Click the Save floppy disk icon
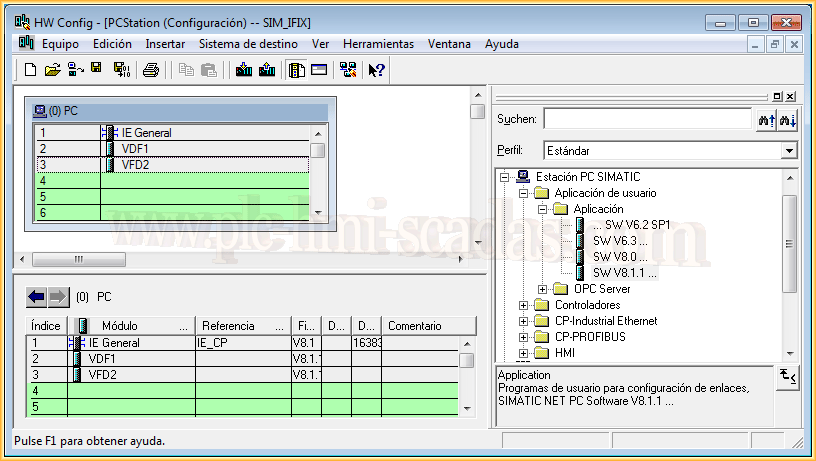This screenshot has width=816, height=461. 97,69
